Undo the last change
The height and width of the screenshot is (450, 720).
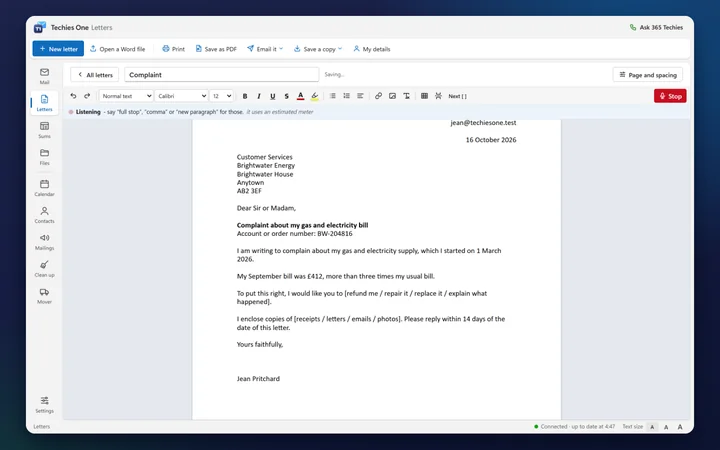pos(73,96)
